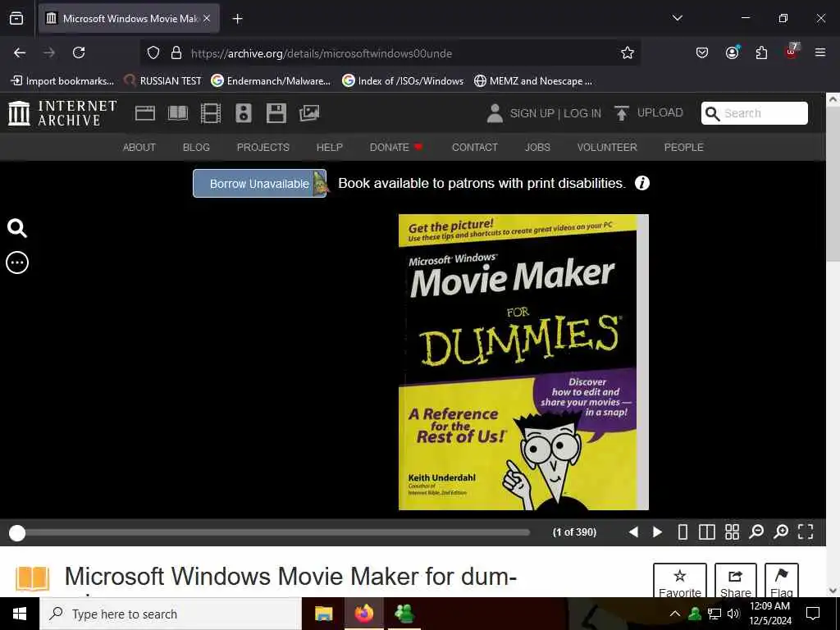Open HELP menu item

[x=330, y=148]
